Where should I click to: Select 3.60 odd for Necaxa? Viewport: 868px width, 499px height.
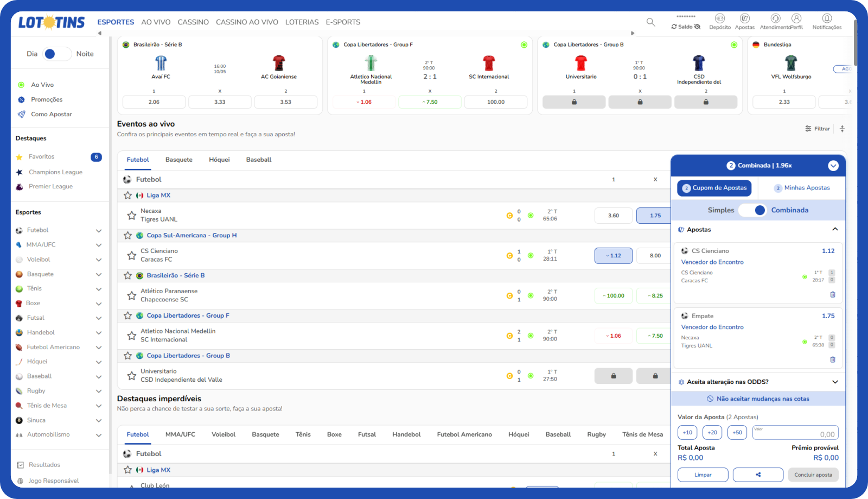tap(614, 216)
